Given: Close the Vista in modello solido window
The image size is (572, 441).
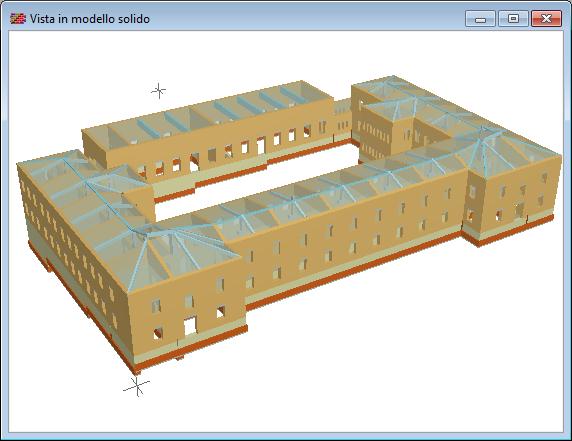Looking at the screenshot, I should [x=546, y=19].
